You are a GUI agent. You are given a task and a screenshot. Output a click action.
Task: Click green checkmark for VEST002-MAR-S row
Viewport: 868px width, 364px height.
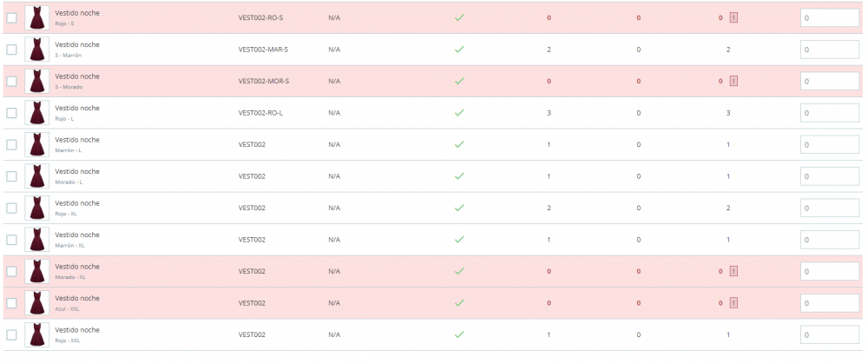459,50
